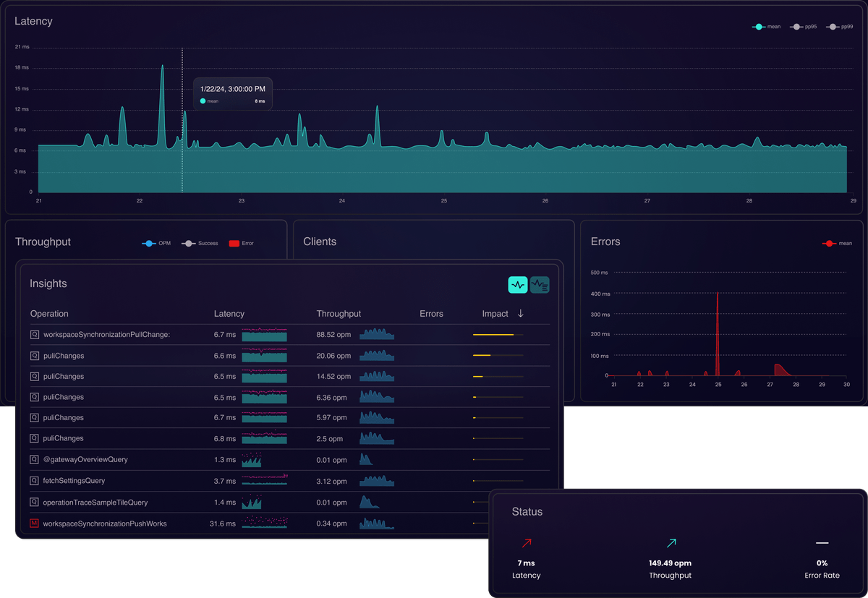Click the Q icon beside fetchSettingsQuery

(x=34, y=481)
